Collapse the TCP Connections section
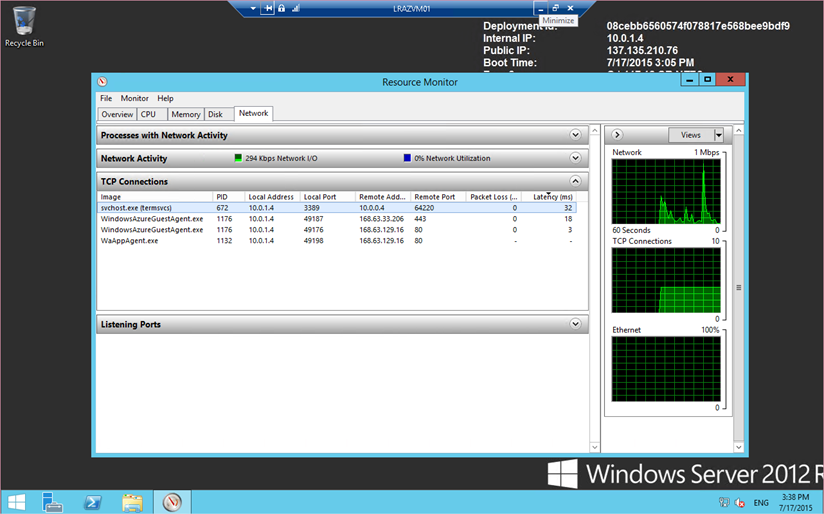Image resolution: width=824 pixels, height=514 pixels. tap(575, 181)
